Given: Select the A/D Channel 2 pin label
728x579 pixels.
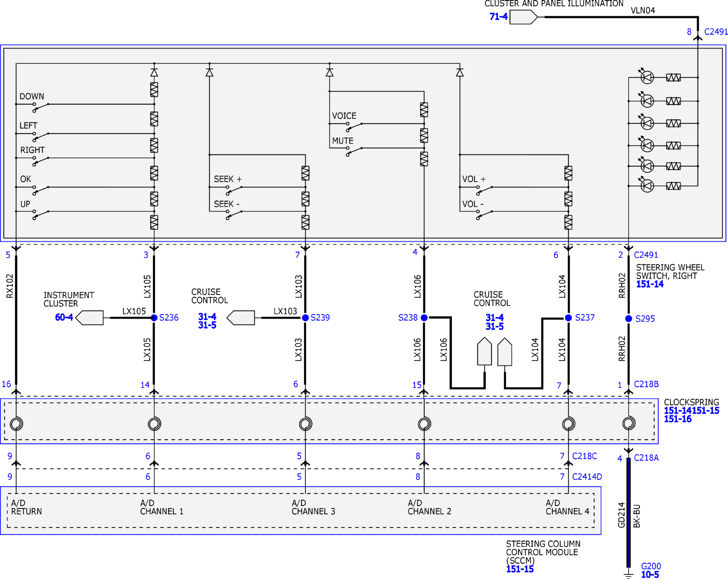Looking at the screenshot, I should (x=429, y=507).
